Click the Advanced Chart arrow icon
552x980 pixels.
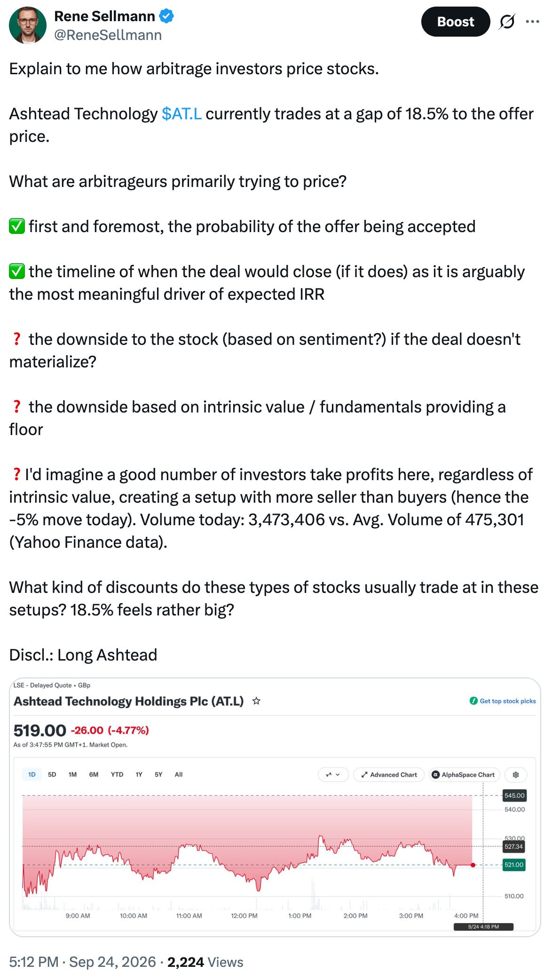coord(364,775)
